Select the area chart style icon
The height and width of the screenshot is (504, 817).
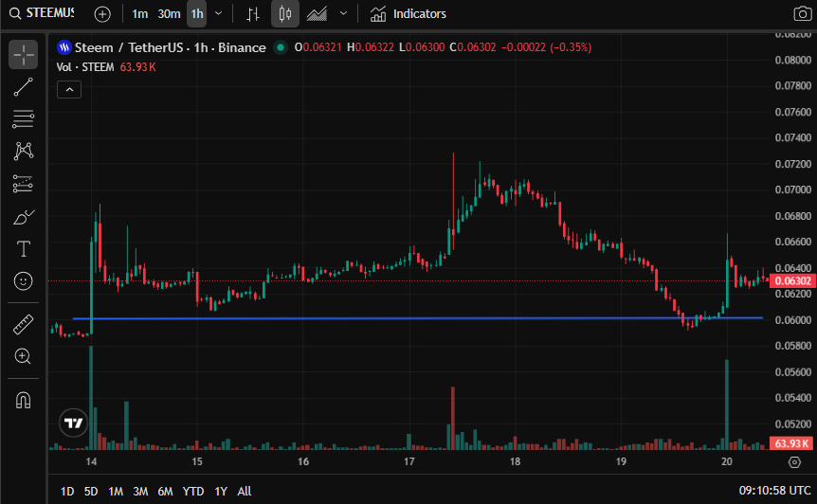point(317,14)
